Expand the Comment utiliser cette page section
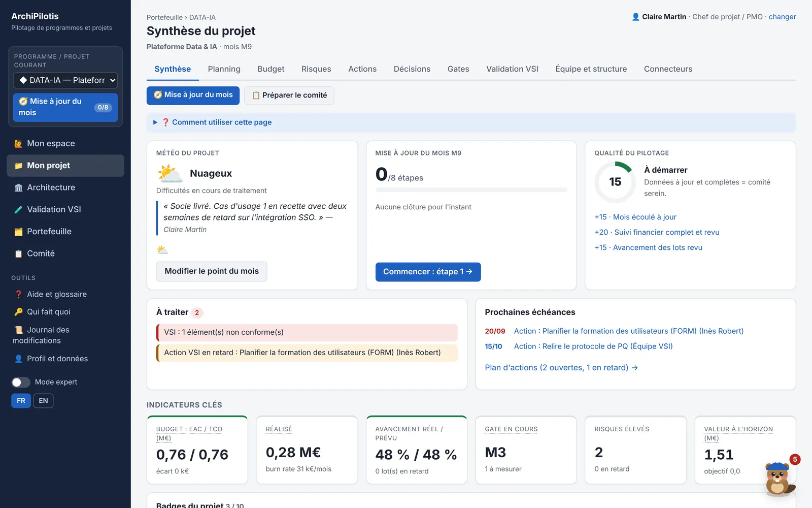This screenshot has width=812, height=508. point(471,122)
